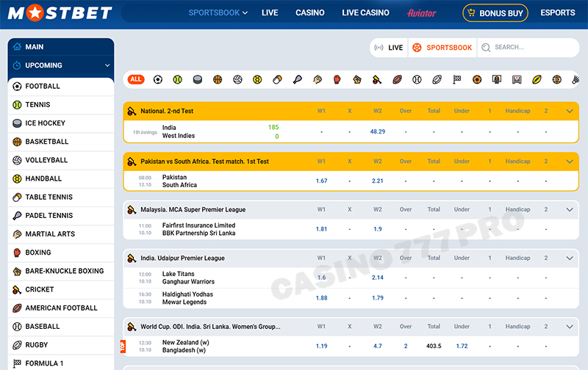
Task: Filter by tennis ball icon in sports row
Action: click(x=177, y=79)
